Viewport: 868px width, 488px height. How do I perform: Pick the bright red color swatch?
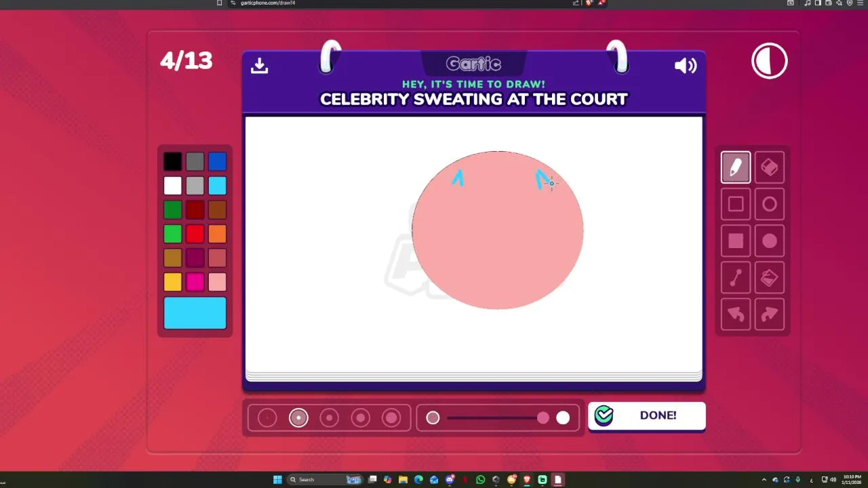click(x=195, y=234)
